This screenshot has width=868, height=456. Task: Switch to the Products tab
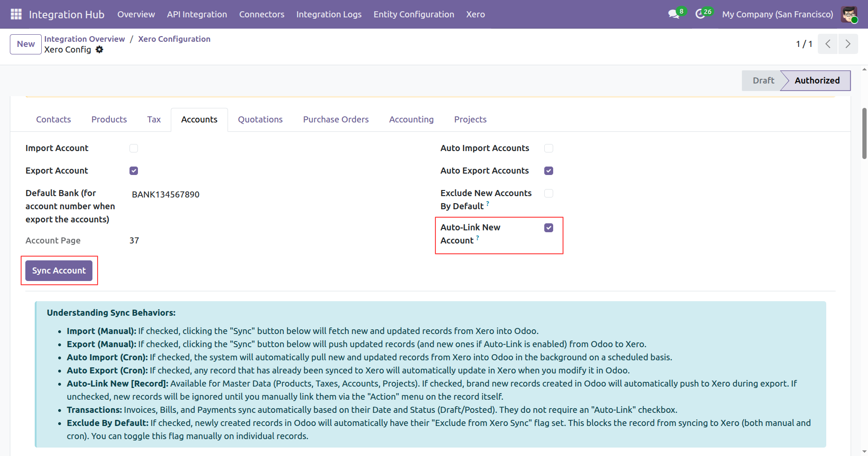point(109,120)
